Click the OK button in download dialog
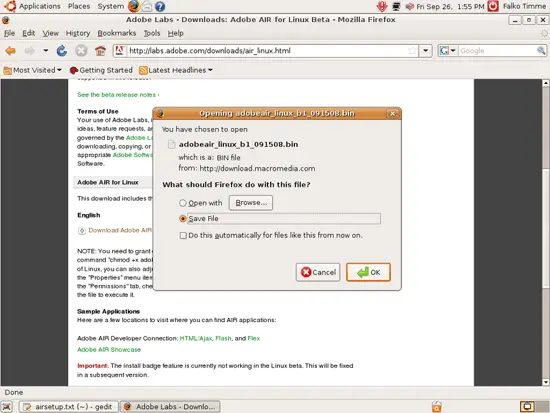The image size is (550, 413). tap(368, 272)
